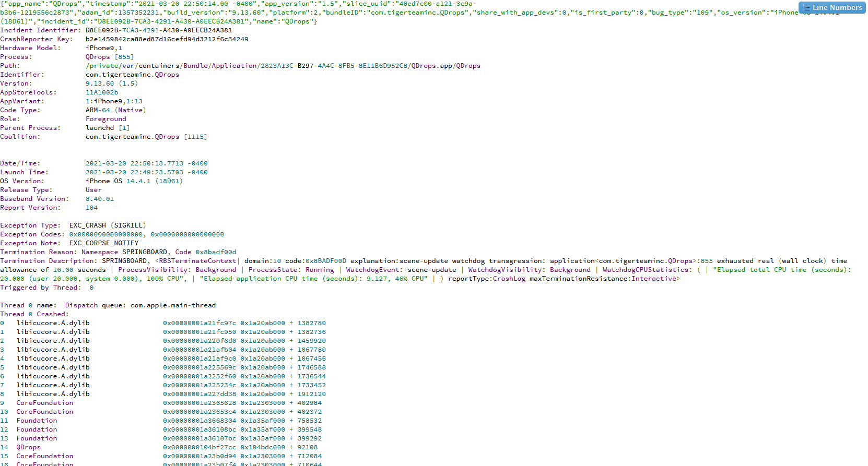
Task: Click the Termination Description label
Action: click(x=49, y=261)
